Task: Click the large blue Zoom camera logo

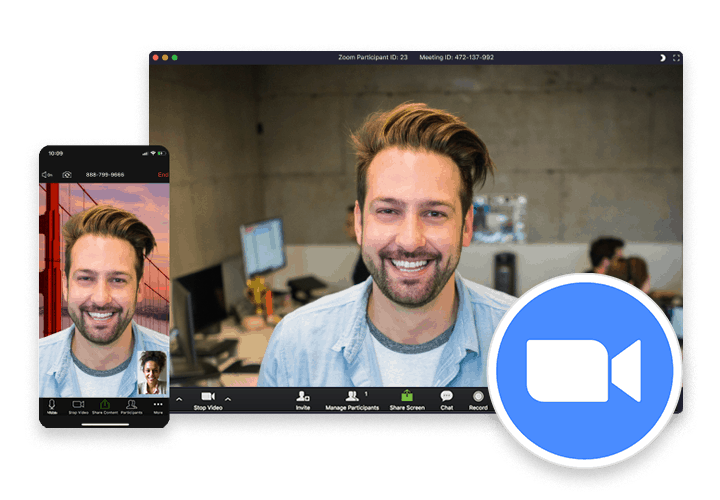Action: [x=584, y=370]
